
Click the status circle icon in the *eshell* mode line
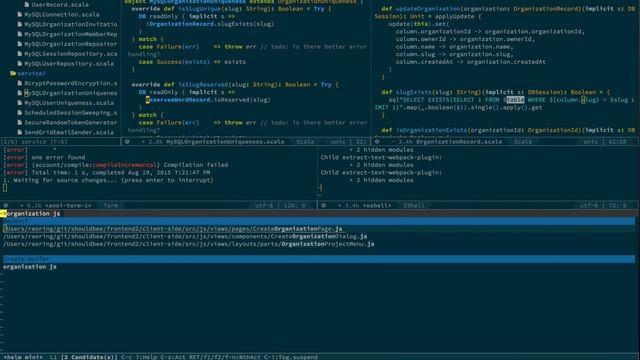[x=323, y=205]
